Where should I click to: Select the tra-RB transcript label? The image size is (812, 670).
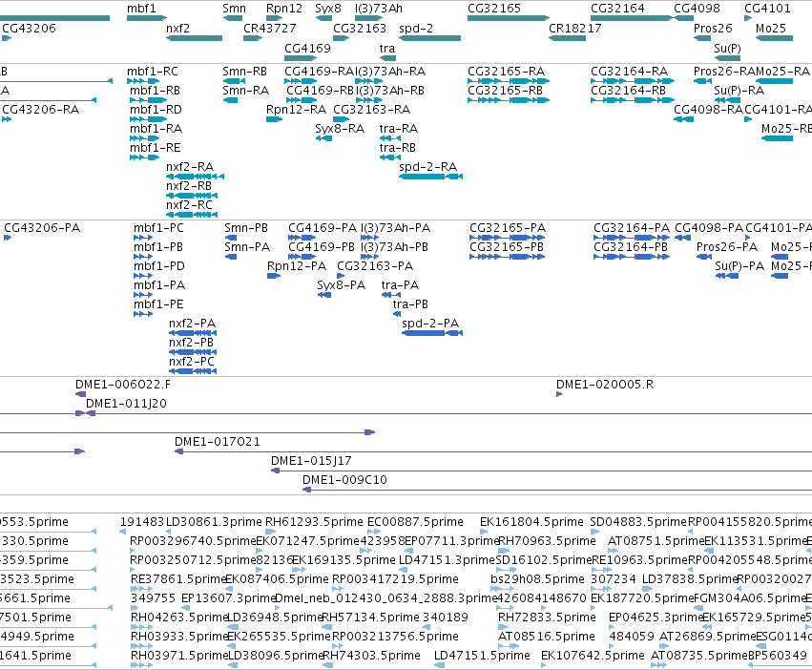pyautogui.click(x=397, y=148)
